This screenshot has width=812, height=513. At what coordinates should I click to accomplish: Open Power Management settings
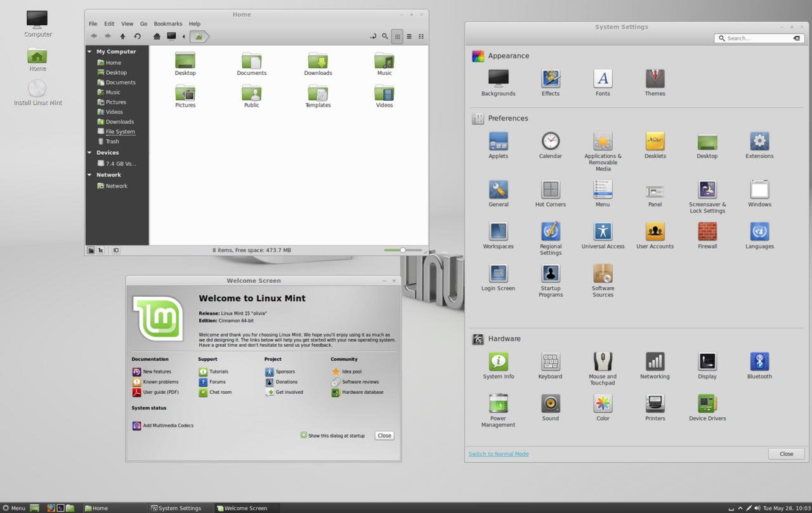click(498, 410)
